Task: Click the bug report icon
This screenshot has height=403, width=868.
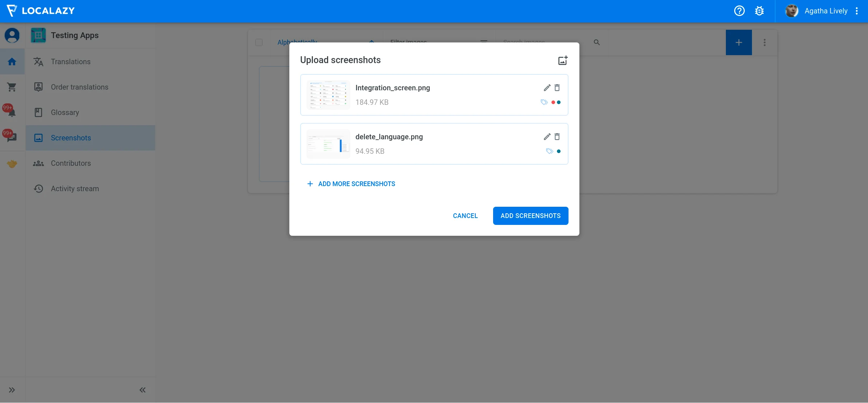Action: click(x=760, y=11)
